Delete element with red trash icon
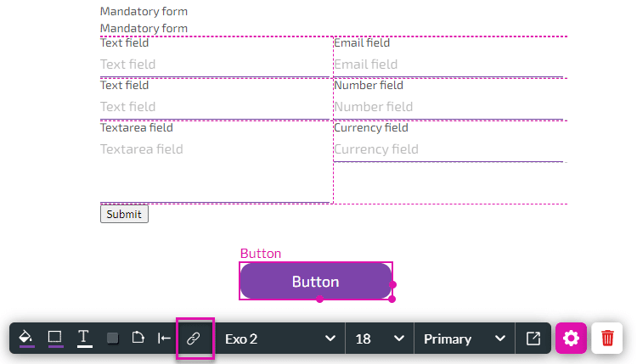Viewport: 637px width, 364px height. click(607, 338)
